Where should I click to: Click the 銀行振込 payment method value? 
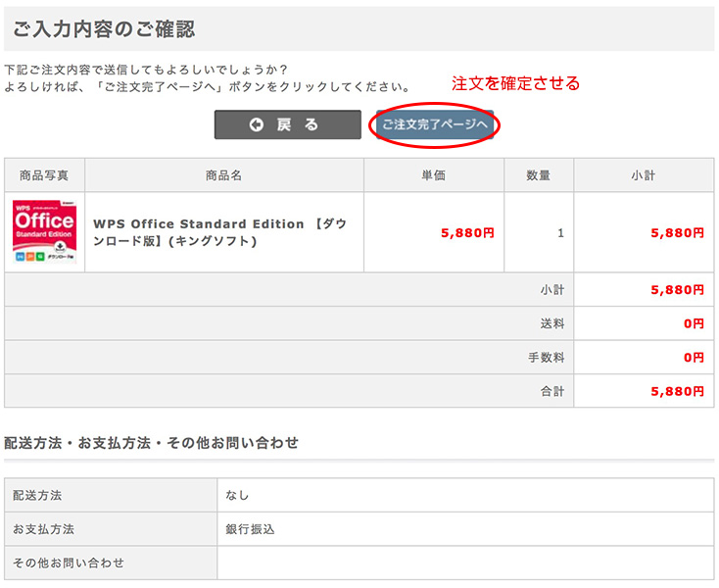(250, 529)
